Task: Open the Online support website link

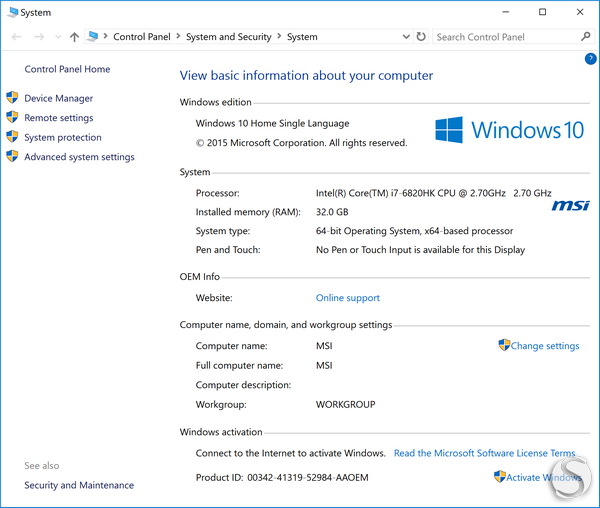Action: (x=348, y=298)
